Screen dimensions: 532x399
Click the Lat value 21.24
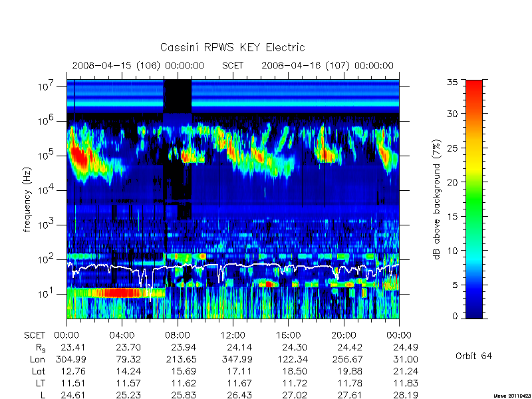[x=406, y=371]
